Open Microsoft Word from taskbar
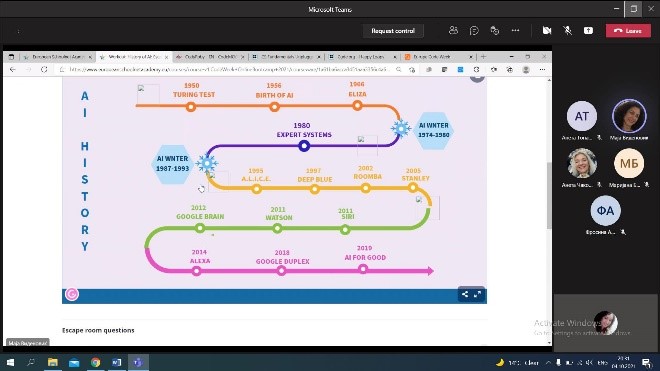 click(117, 362)
